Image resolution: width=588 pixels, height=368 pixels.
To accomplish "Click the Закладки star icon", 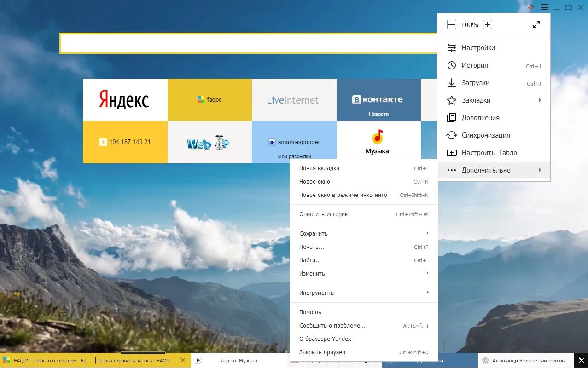I will pyautogui.click(x=452, y=100).
